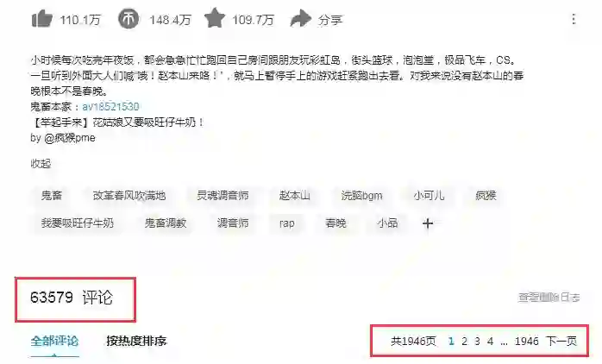Open the 查看删除日志 link
Viewport: 602px width, 364px height.
pos(549,298)
